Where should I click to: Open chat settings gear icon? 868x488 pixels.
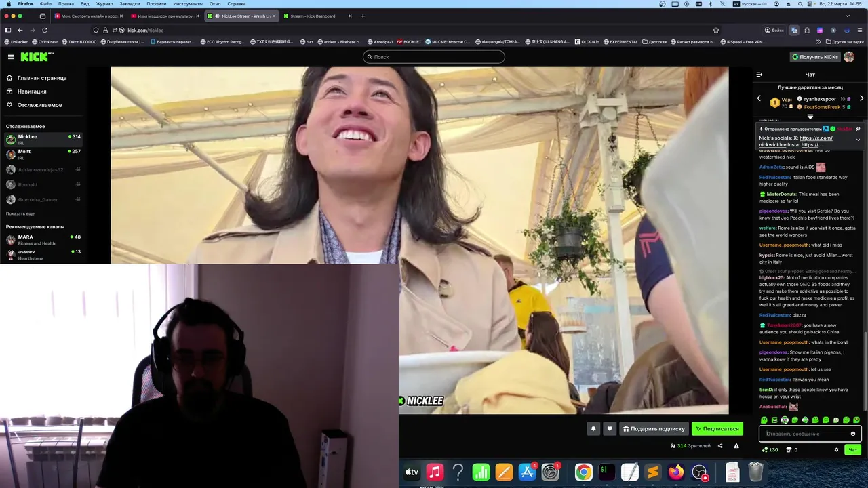tap(836, 449)
